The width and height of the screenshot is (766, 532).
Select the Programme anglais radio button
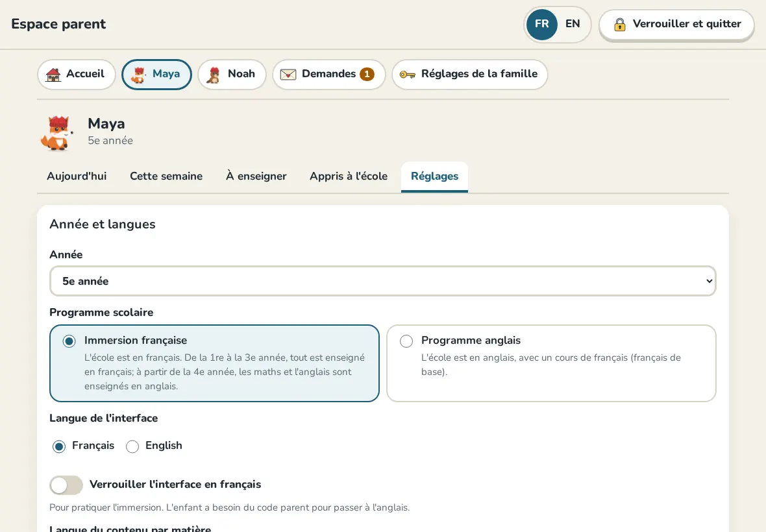click(406, 341)
